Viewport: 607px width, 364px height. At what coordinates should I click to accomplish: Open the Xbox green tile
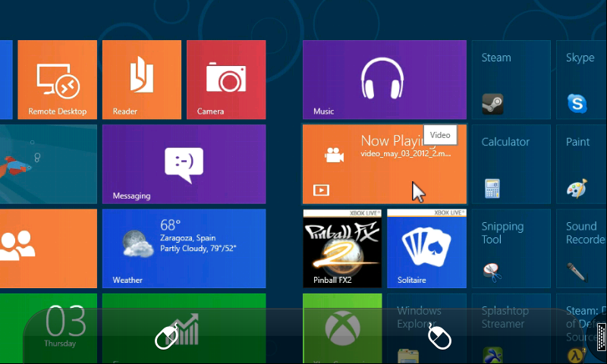342,328
